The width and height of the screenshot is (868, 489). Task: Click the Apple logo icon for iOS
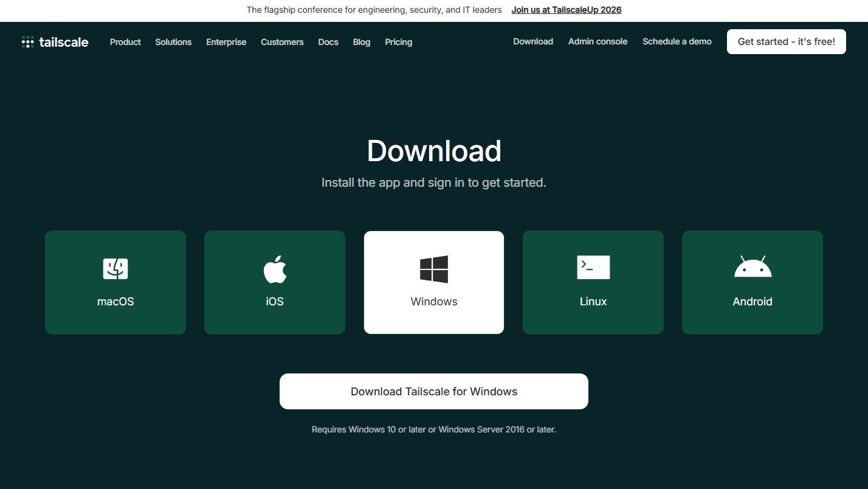pyautogui.click(x=275, y=269)
